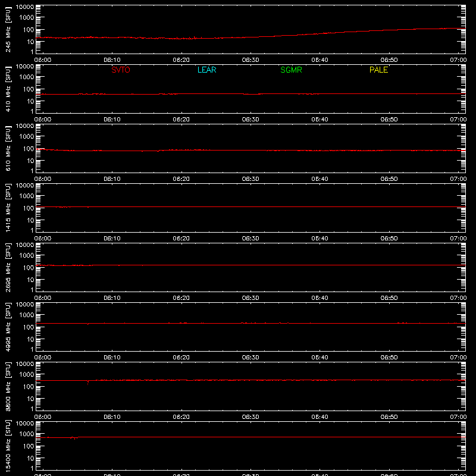Click the 06:00 time label below 8800 MHz plot
Viewport: 476px width, 476px height.
point(43,417)
